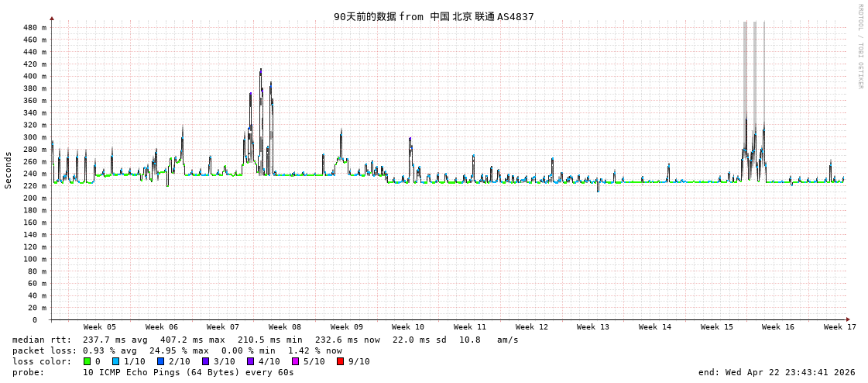
Task: Select the violet 4/10 loss swatch
Action: tap(250, 361)
